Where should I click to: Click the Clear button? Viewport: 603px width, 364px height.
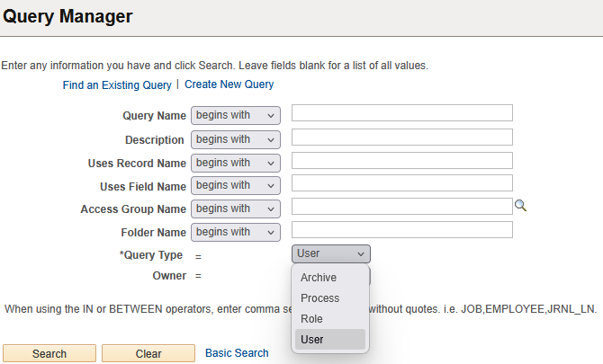(x=148, y=353)
